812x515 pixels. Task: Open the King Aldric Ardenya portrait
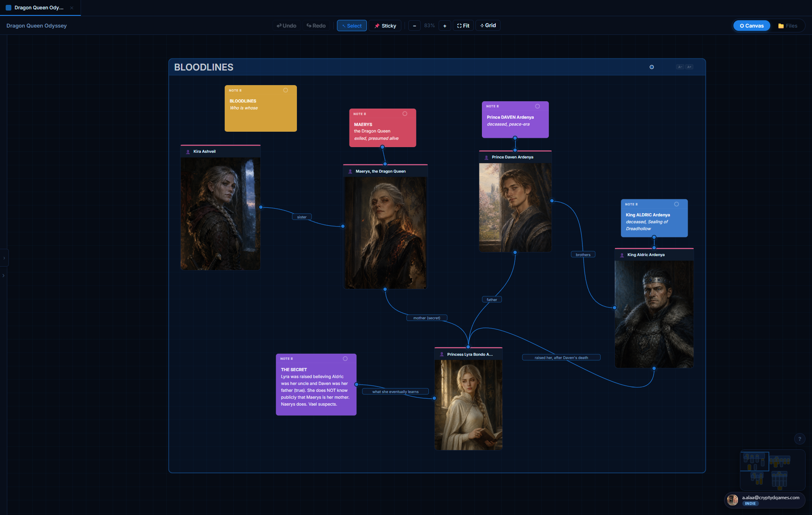pos(654,314)
